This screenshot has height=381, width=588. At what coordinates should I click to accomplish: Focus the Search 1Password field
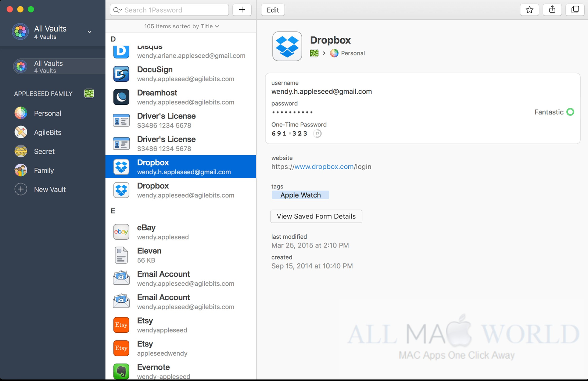click(x=169, y=10)
